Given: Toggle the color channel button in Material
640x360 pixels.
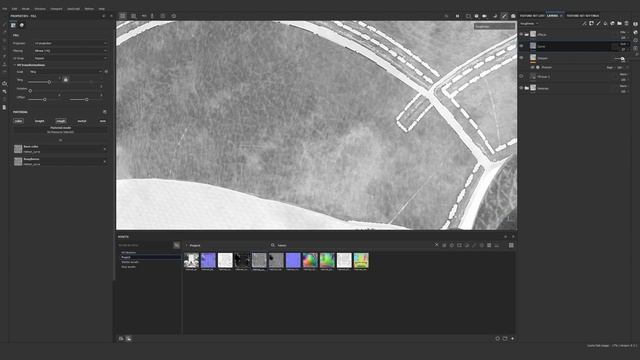Looking at the screenshot, I should click(18, 121).
